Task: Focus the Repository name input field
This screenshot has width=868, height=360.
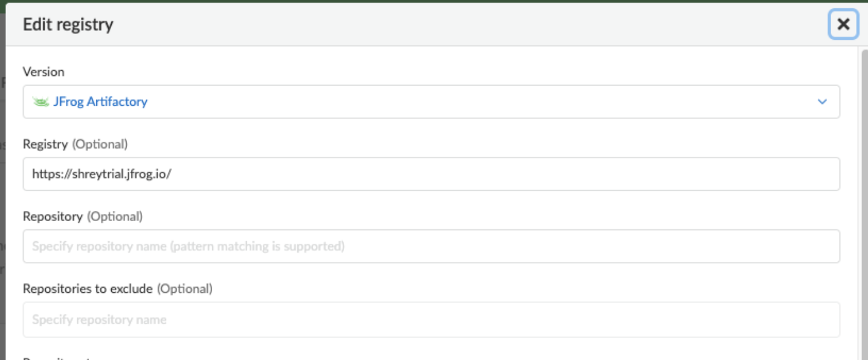Action: [431, 247]
